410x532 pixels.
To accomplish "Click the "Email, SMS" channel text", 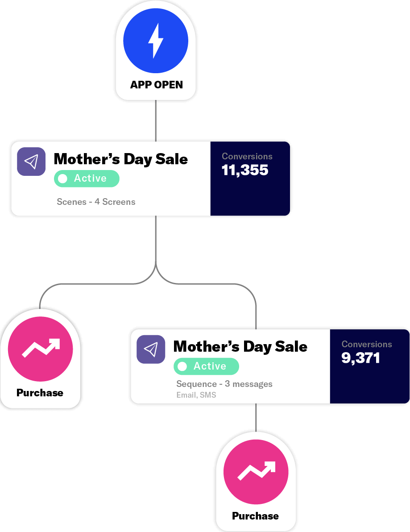I will 196,395.
